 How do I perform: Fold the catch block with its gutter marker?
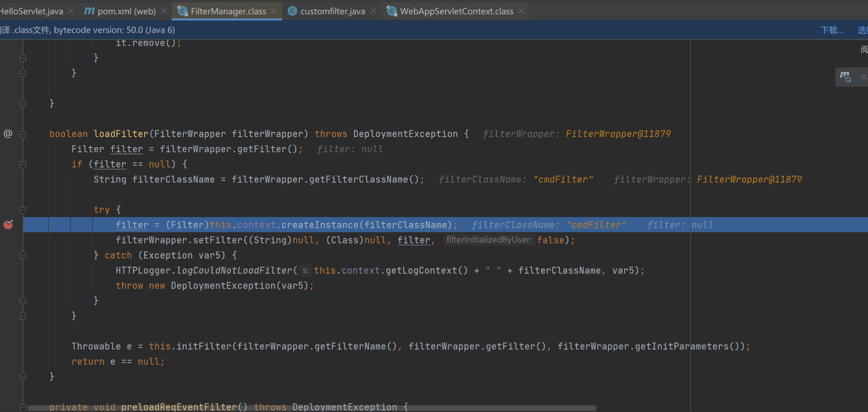click(23, 255)
